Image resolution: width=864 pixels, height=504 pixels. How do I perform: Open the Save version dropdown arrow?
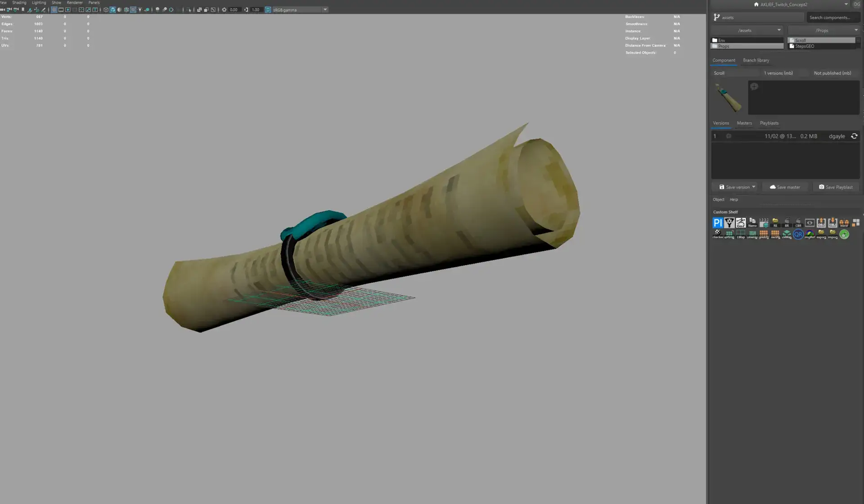[x=754, y=187]
